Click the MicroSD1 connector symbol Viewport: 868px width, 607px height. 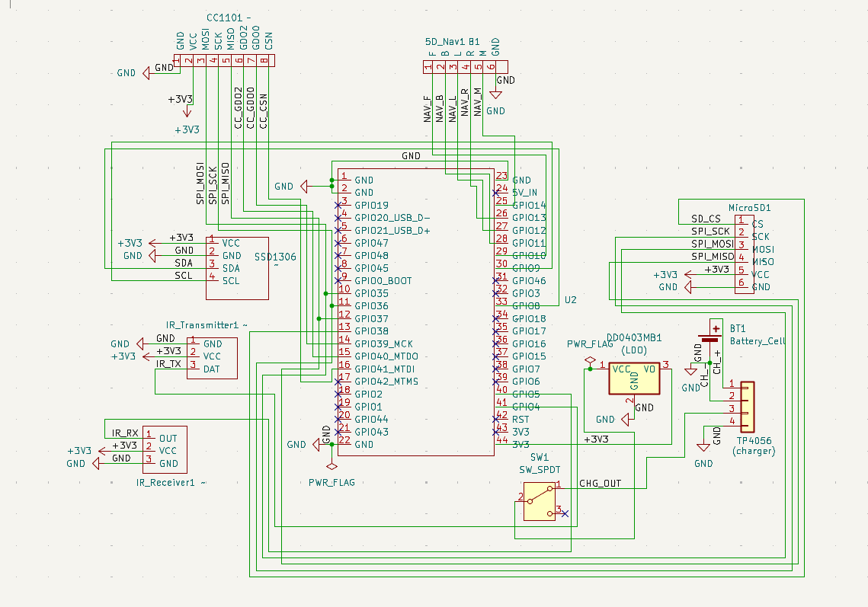coord(745,254)
